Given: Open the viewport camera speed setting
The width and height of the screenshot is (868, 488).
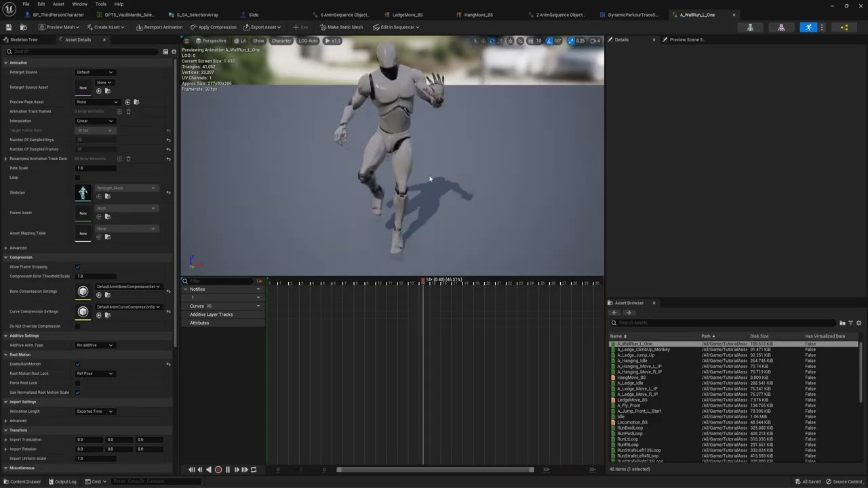Looking at the screenshot, I should click(595, 41).
